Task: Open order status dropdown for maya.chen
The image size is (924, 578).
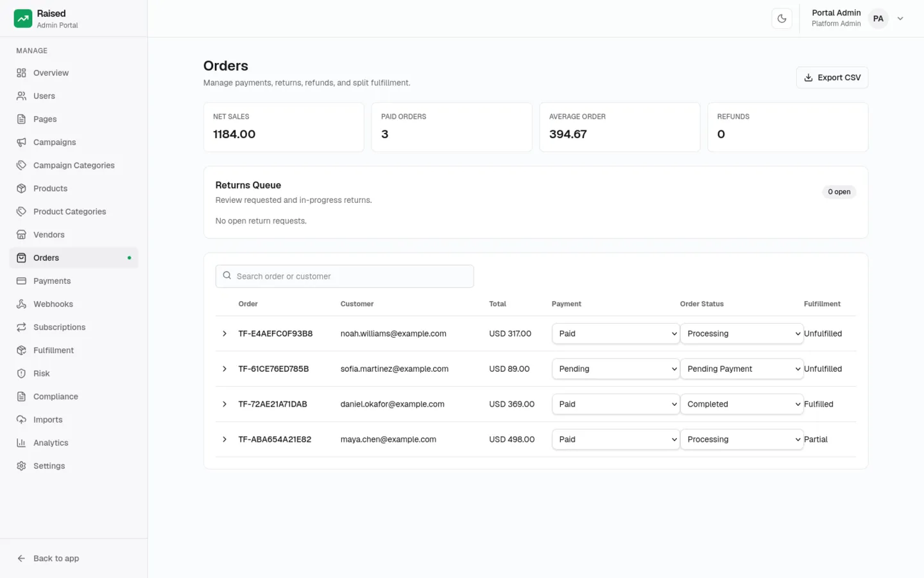Action: click(x=742, y=439)
